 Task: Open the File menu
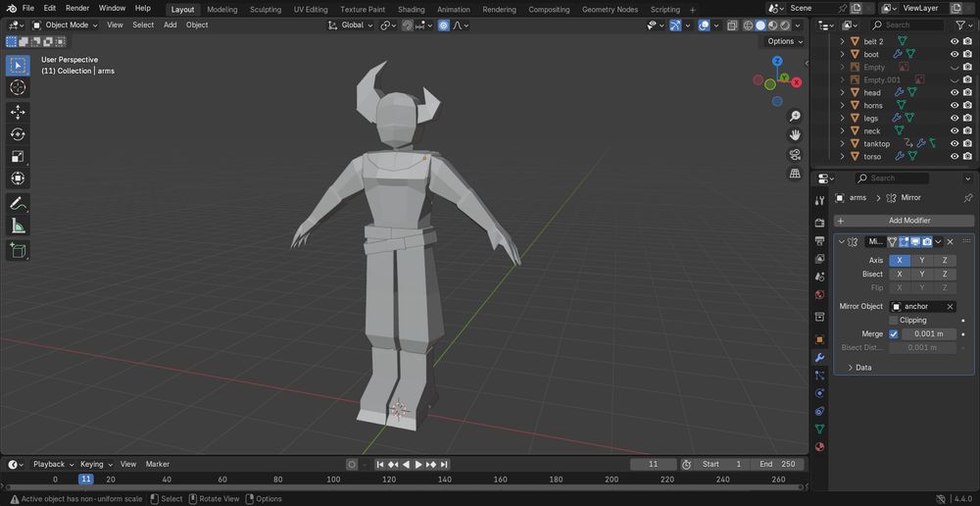[x=28, y=8]
